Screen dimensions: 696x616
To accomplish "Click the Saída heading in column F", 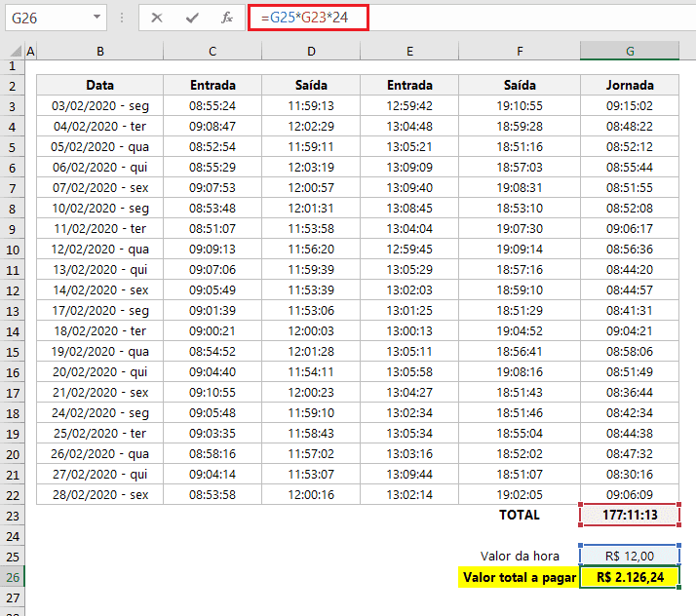I will [520, 85].
